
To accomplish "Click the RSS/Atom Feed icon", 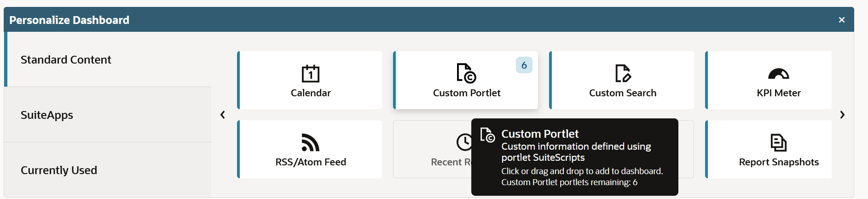I will coord(311,142).
